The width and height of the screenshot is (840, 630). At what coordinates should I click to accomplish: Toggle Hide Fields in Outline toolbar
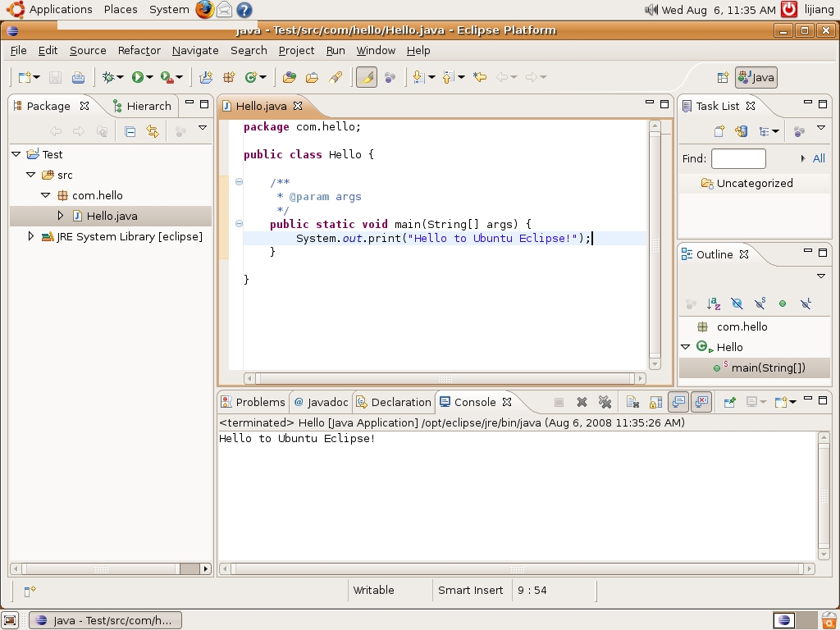[x=737, y=304]
